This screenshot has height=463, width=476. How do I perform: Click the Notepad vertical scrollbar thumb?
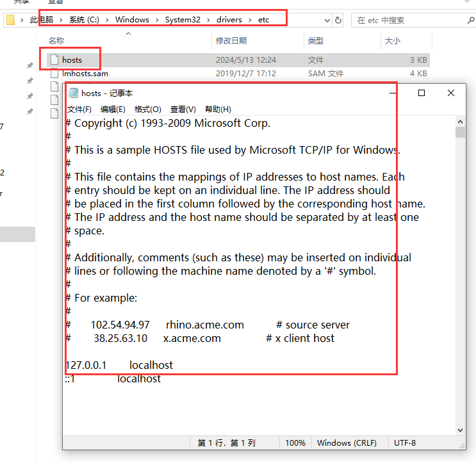[x=460, y=133]
